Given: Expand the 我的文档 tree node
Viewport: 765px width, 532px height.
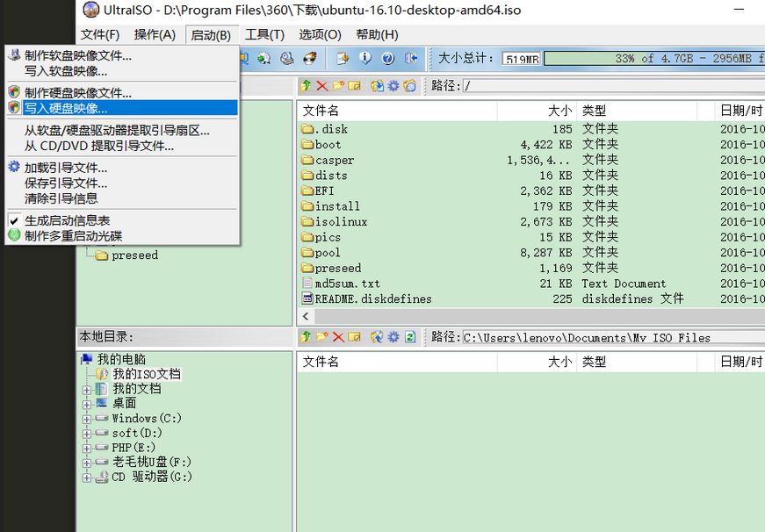Looking at the screenshot, I should tap(87, 390).
